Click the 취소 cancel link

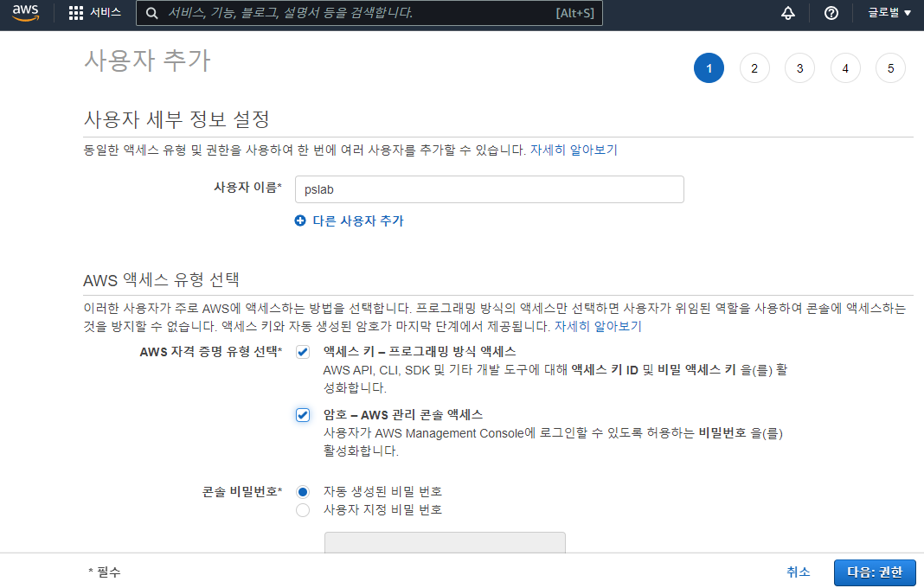pos(798,572)
